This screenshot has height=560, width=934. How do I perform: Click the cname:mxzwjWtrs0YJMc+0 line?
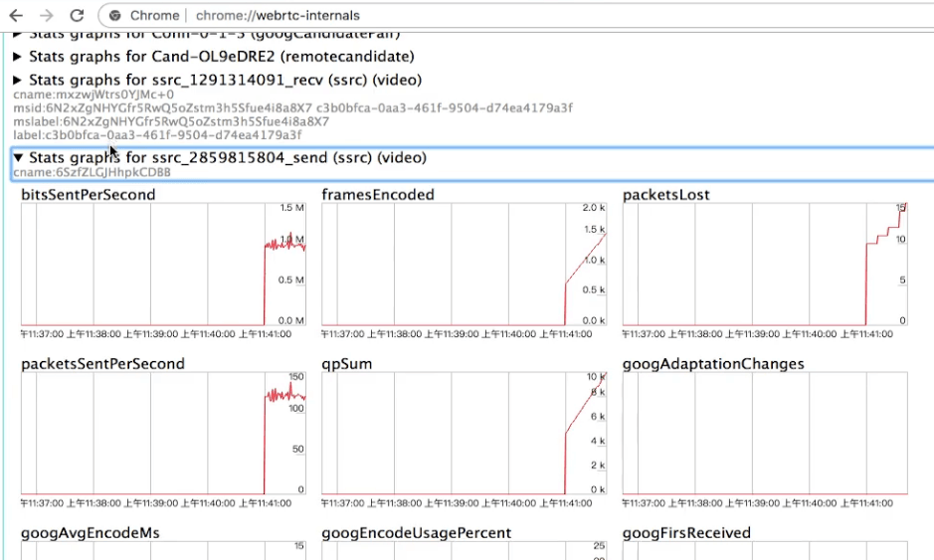[93, 94]
